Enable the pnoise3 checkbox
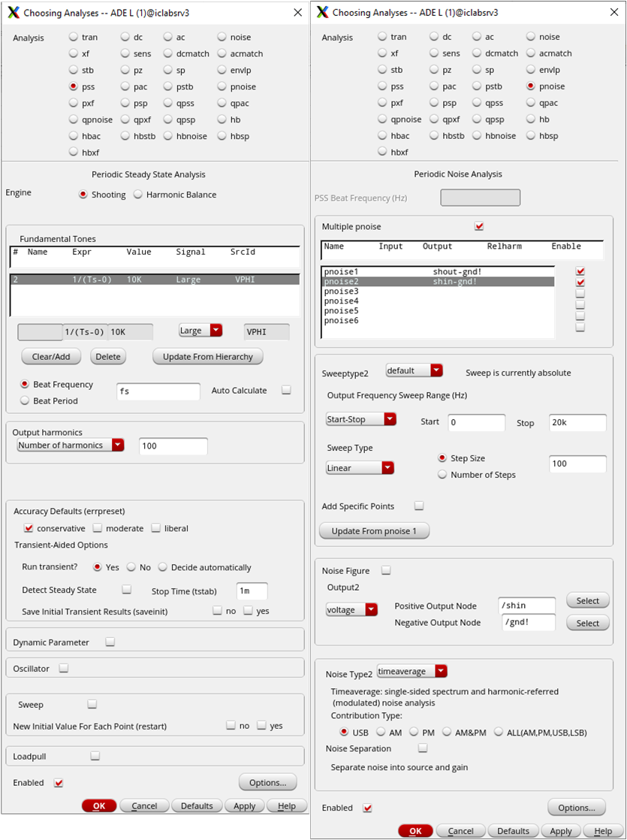Viewport: 627px width, 840px height. click(580, 294)
